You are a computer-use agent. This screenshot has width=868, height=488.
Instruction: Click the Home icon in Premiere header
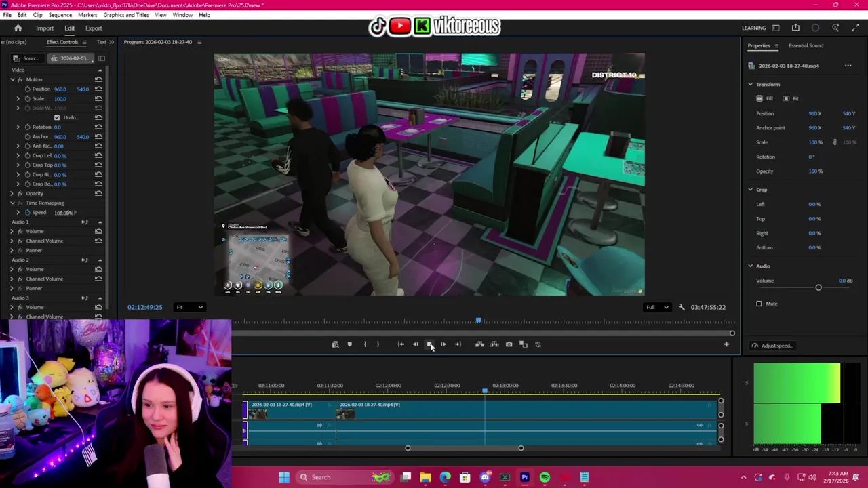(x=18, y=28)
